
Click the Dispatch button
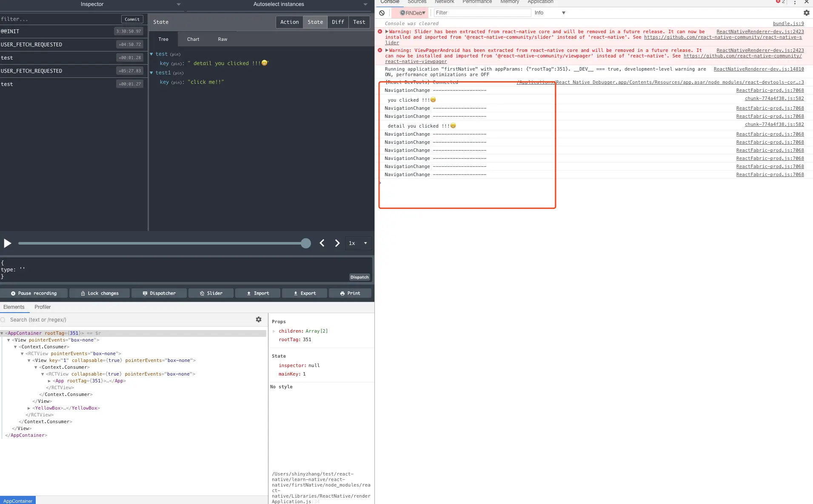click(x=359, y=277)
